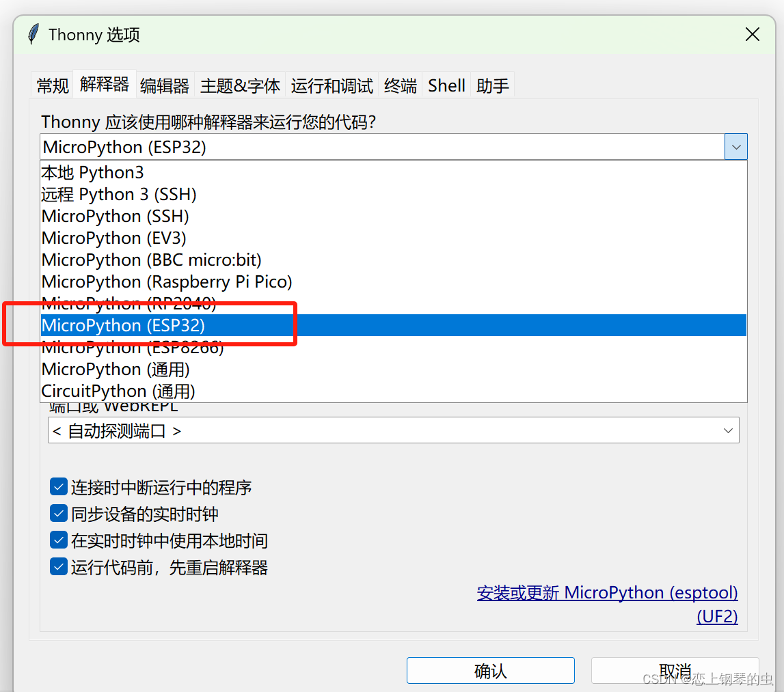Open the Shell tab

446,85
